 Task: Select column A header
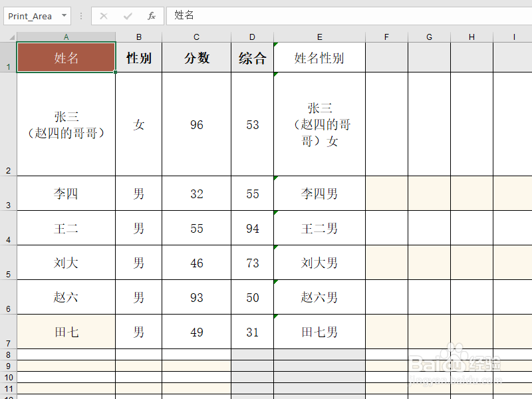pyautogui.click(x=66, y=37)
